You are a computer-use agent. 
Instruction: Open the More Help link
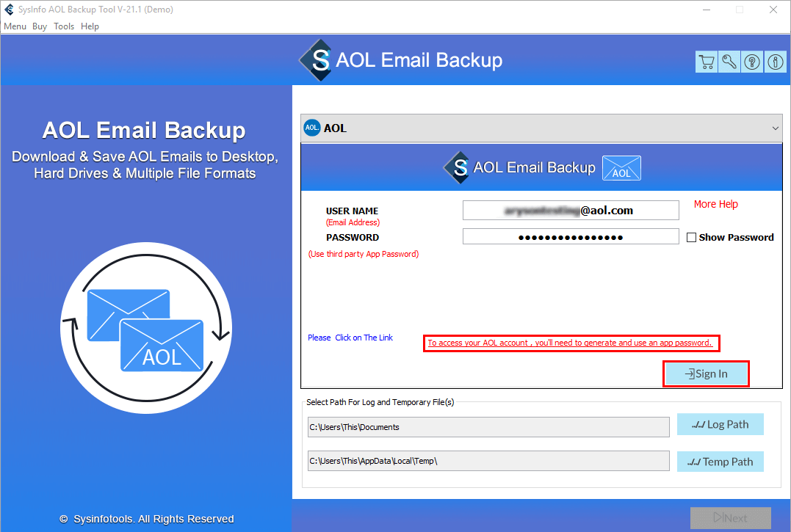click(715, 204)
